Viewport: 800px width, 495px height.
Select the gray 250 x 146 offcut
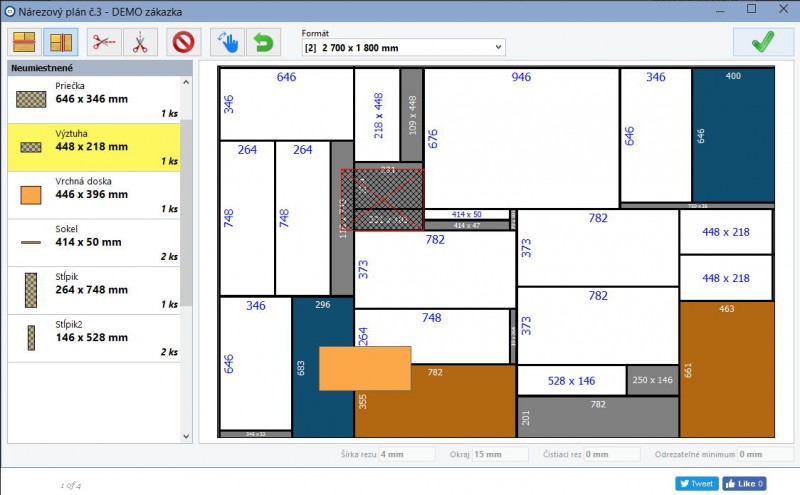tap(652, 380)
